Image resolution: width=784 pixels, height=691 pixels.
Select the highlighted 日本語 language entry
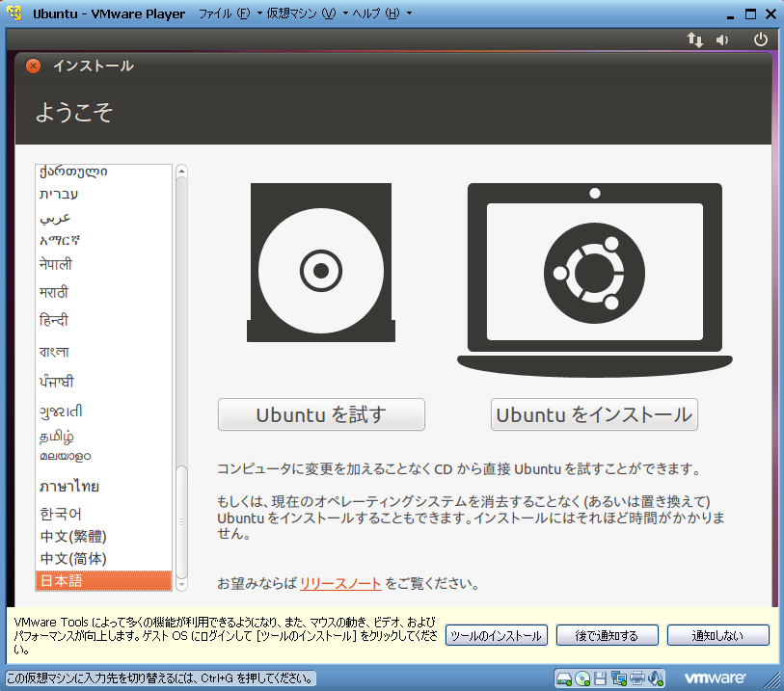click(103, 581)
